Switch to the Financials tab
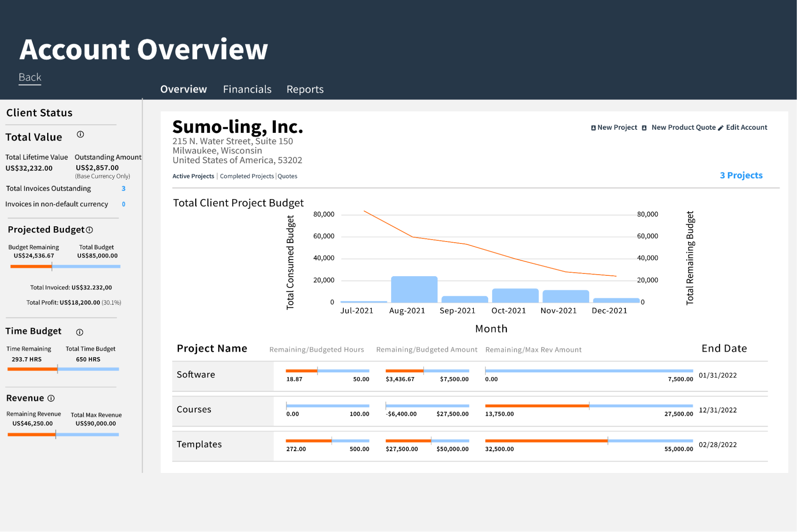The width and height of the screenshot is (798, 532). (x=248, y=89)
